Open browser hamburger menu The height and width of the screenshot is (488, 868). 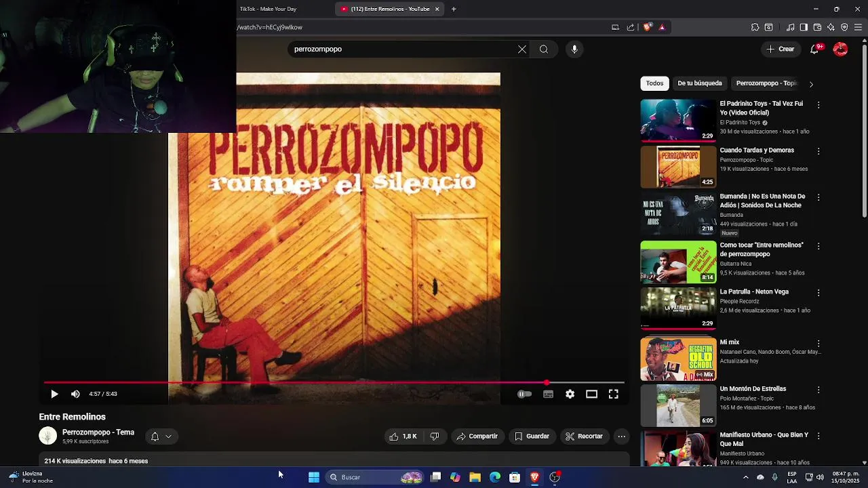coord(859,27)
